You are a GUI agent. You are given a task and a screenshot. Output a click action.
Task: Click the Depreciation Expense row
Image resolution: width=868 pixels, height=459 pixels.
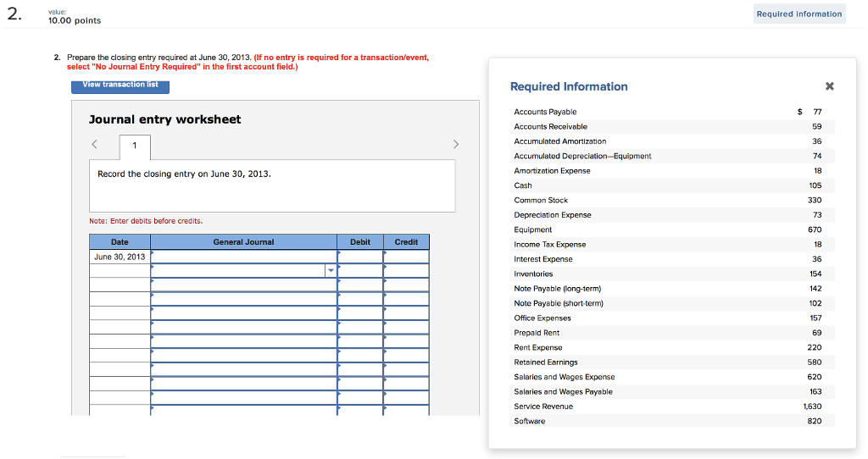[672, 214]
